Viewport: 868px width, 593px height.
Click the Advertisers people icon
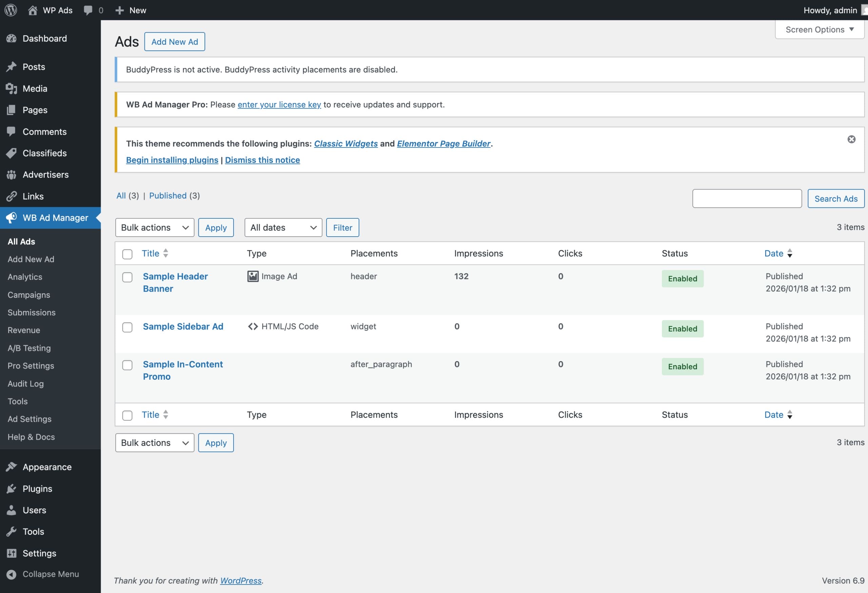(x=11, y=174)
